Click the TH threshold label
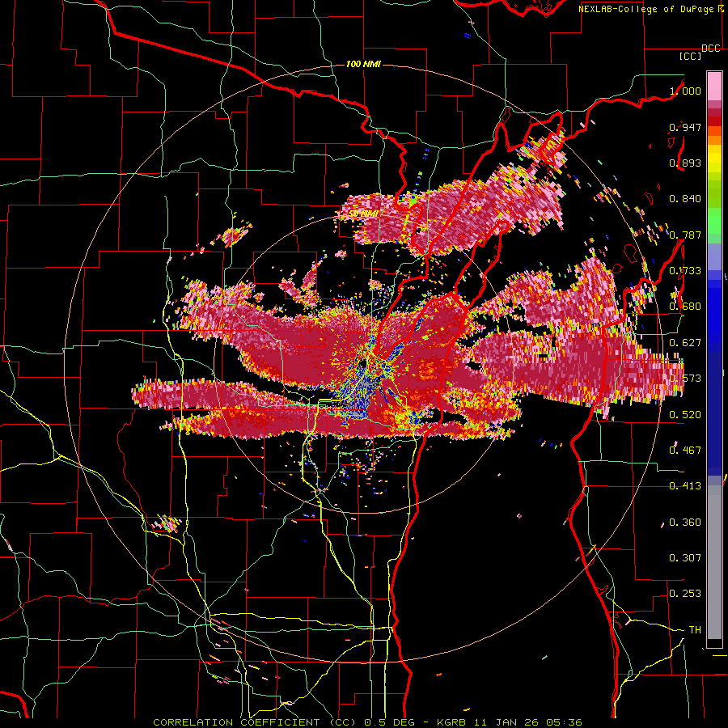This screenshot has width=728, height=728. (695, 629)
